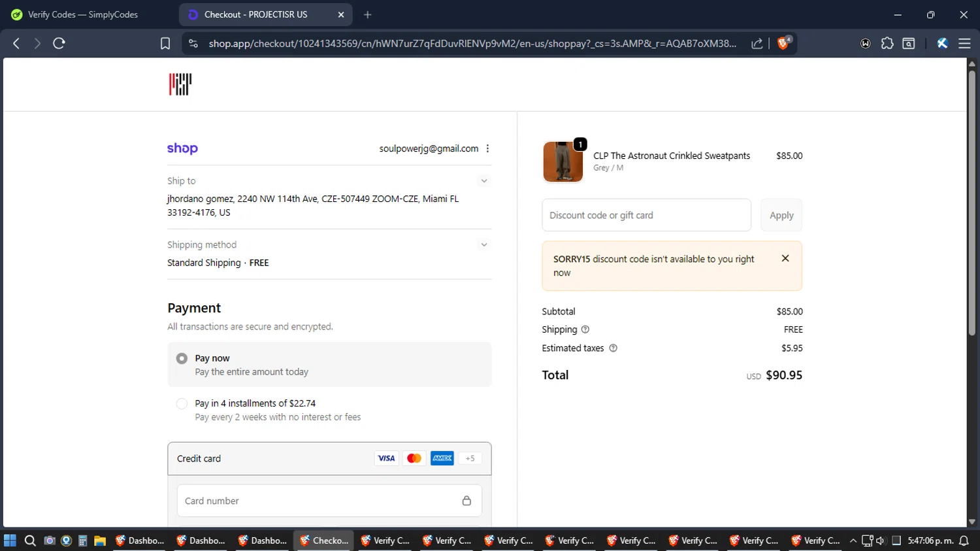This screenshot has width=980, height=551.
Task: Open the browser hamburger menu
Action: point(964,43)
